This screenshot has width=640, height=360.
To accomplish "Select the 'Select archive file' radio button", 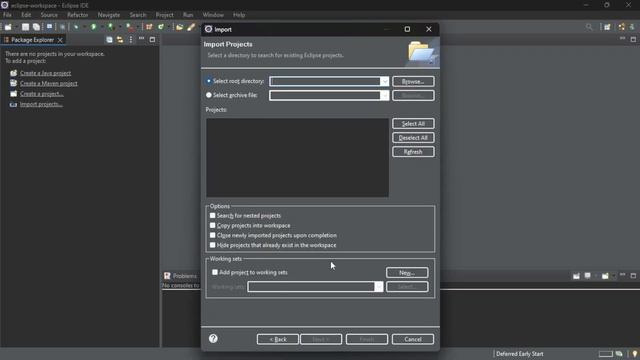I will 209,95.
